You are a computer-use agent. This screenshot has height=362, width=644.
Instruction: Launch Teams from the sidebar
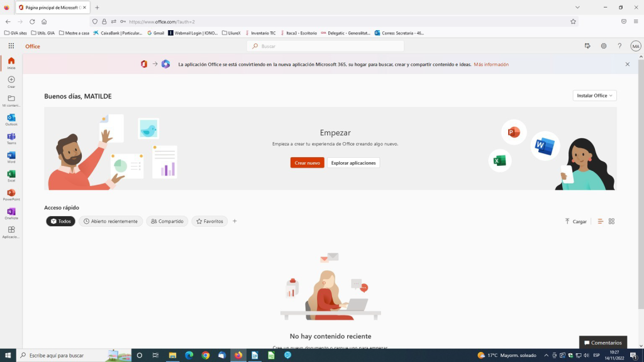pyautogui.click(x=11, y=138)
